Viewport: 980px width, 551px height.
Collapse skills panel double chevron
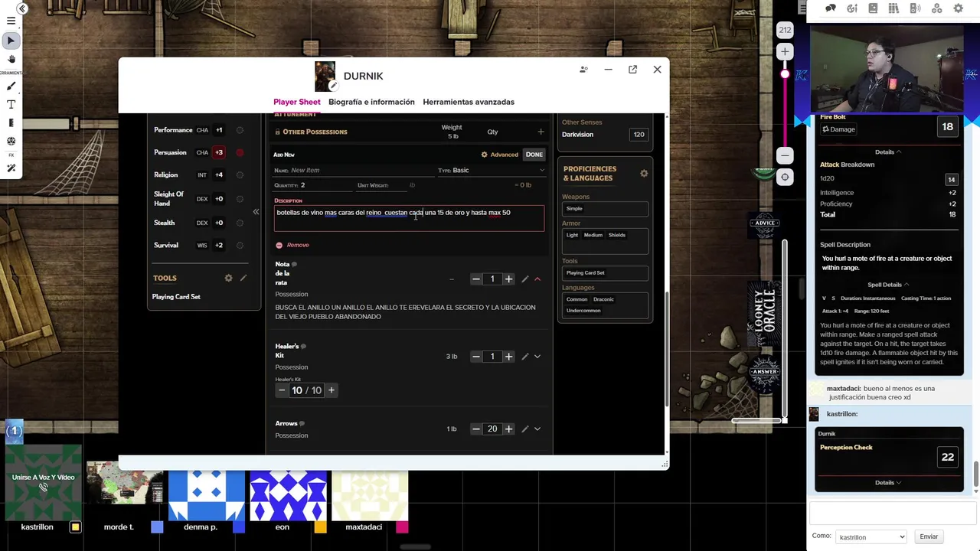click(x=256, y=212)
